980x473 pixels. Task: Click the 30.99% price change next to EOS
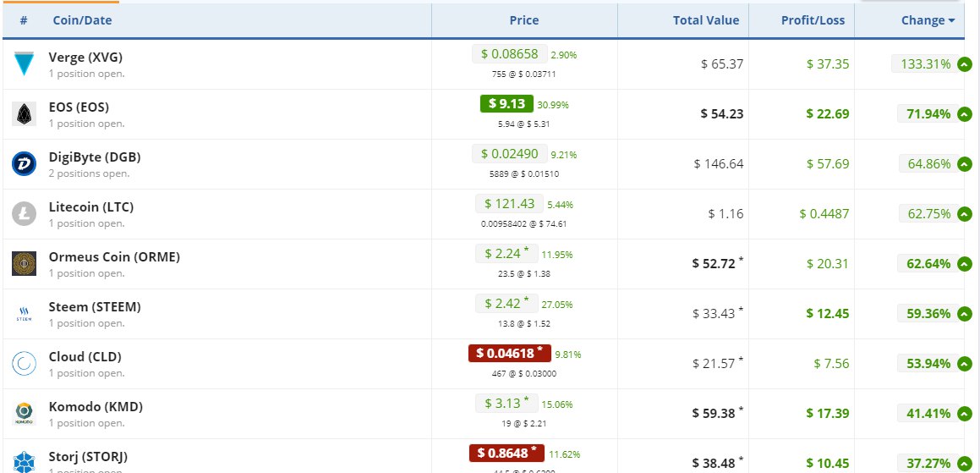tap(553, 105)
